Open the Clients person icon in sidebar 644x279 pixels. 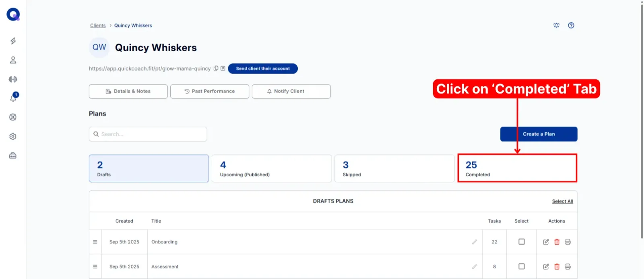point(13,60)
